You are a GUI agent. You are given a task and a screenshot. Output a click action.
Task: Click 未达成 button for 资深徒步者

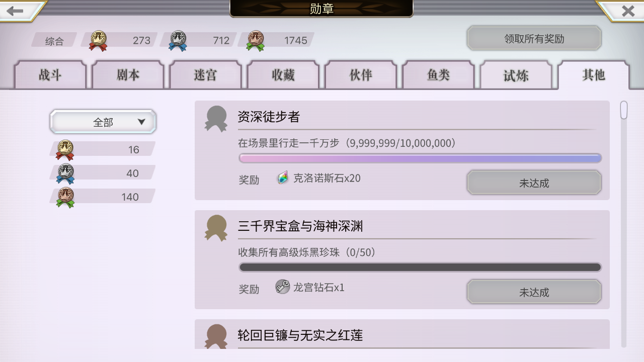(x=534, y=183)
